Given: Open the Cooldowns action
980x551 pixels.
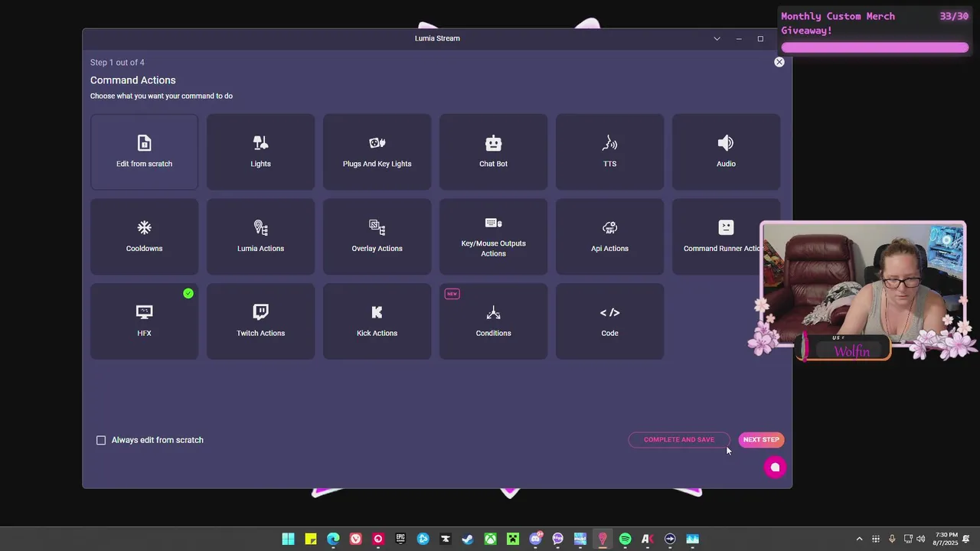Looking at the screenshot, I should click(x=144, y=236).
